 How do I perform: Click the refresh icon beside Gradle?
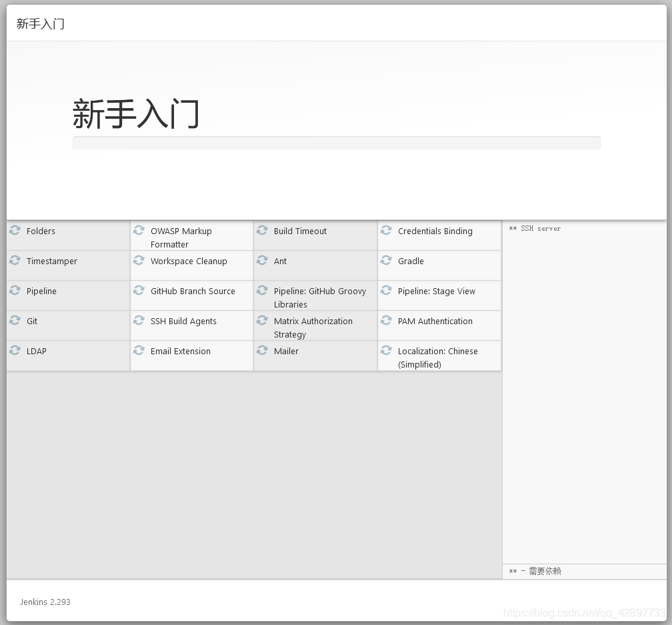coord(386,260)
